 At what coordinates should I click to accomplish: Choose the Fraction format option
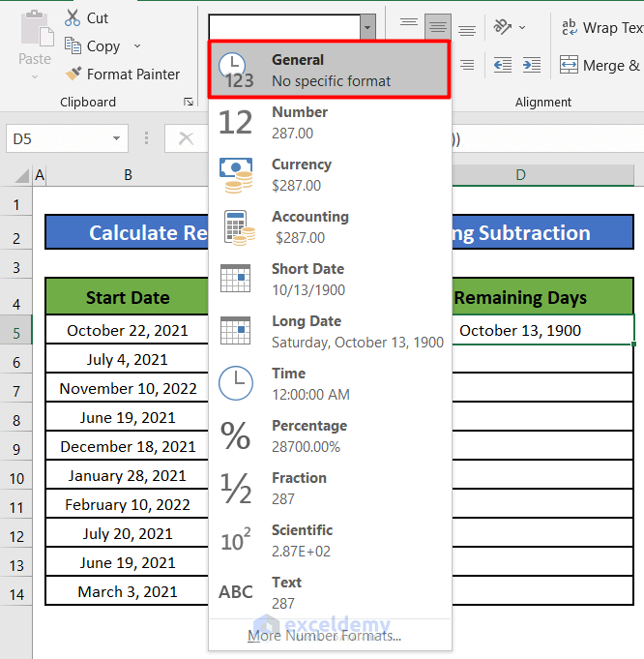tap(330, 488)
